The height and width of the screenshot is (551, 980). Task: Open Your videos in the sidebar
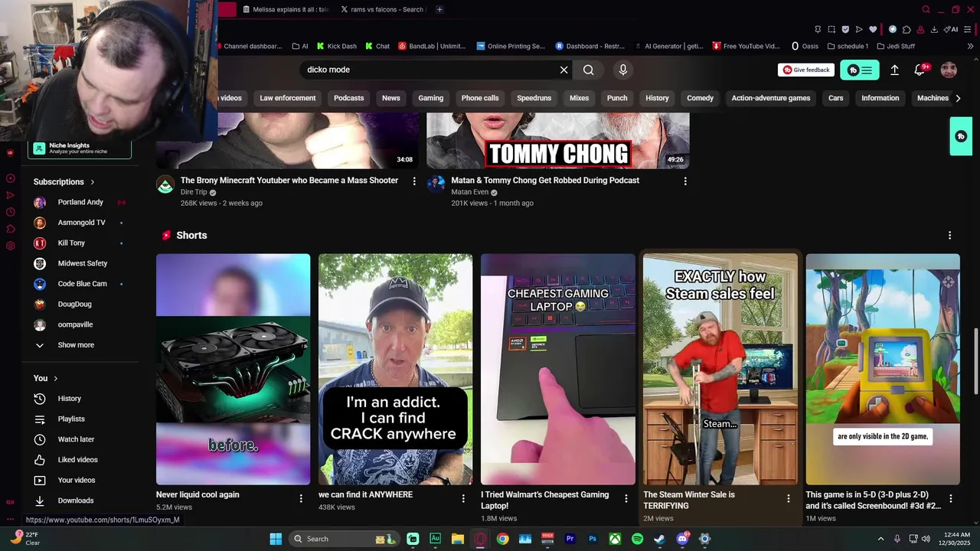[77, 481]
